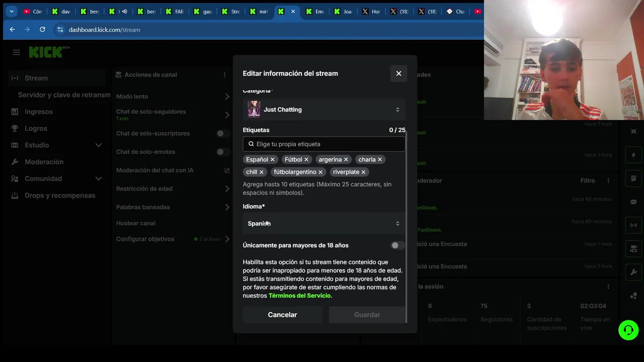Viewport: 644px width, 362px height.
Task: Open the Términos del Servicio link
Action: pos(299,296)
